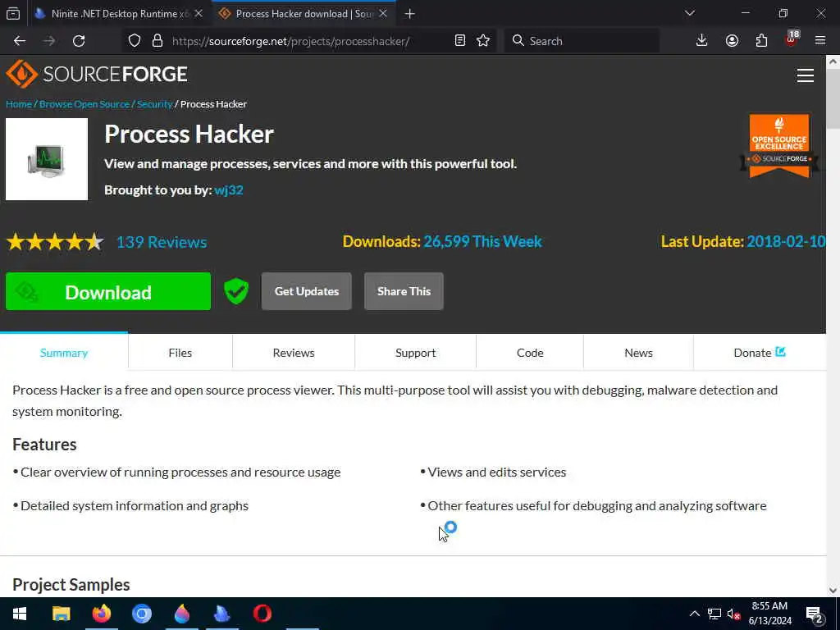The width and height of the screenshot is (840, 630).
Task: Click 'Views and edits services' feature text
Action: point(496,472)
